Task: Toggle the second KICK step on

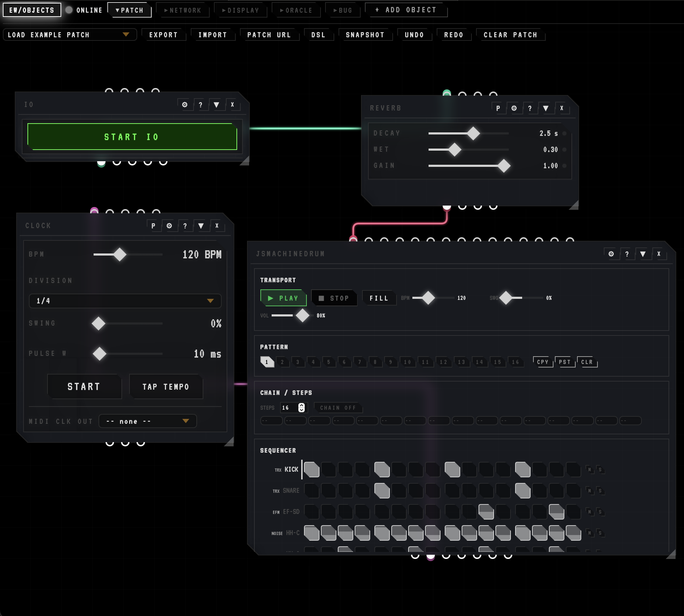Action: (x=329, y=470)
